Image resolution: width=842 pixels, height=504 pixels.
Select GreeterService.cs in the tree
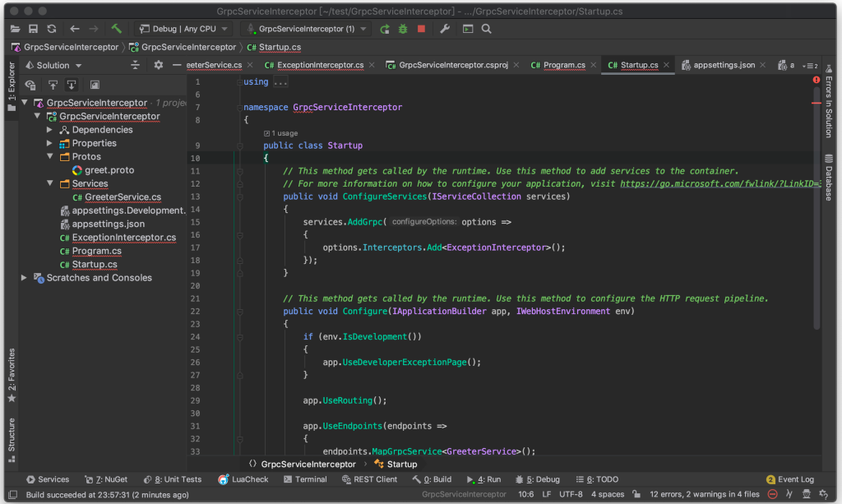click(x=117, y=197)
